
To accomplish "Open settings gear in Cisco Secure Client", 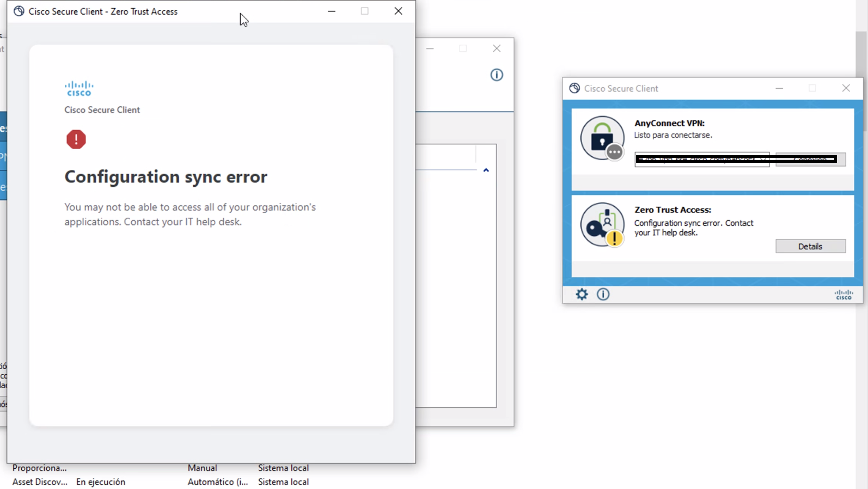I will click(582, 295).
